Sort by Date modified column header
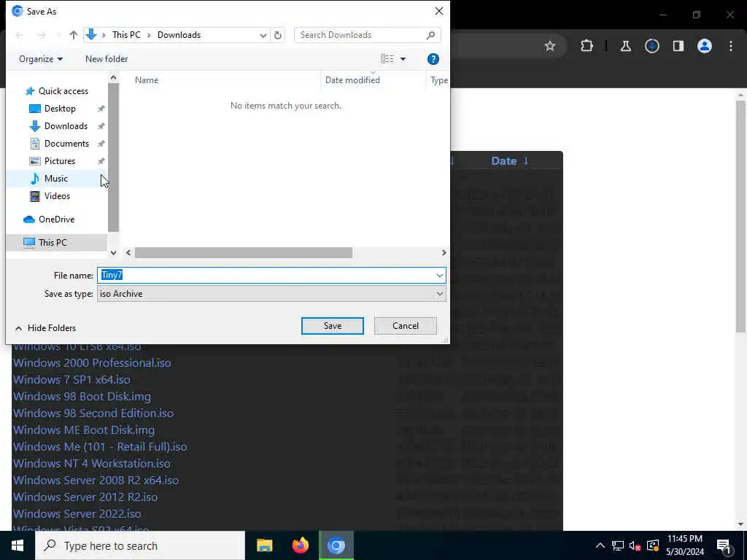747x560 pixels. (352, 80)
